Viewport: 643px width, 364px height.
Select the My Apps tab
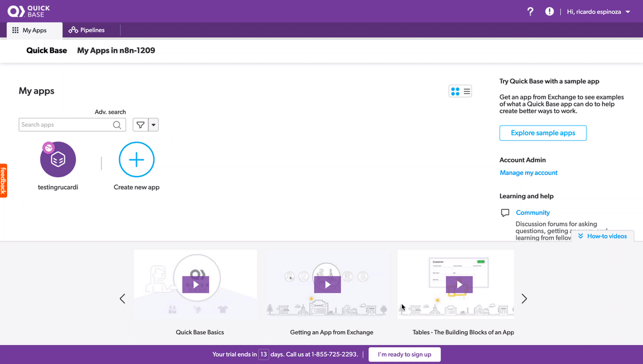pos(35,30)
